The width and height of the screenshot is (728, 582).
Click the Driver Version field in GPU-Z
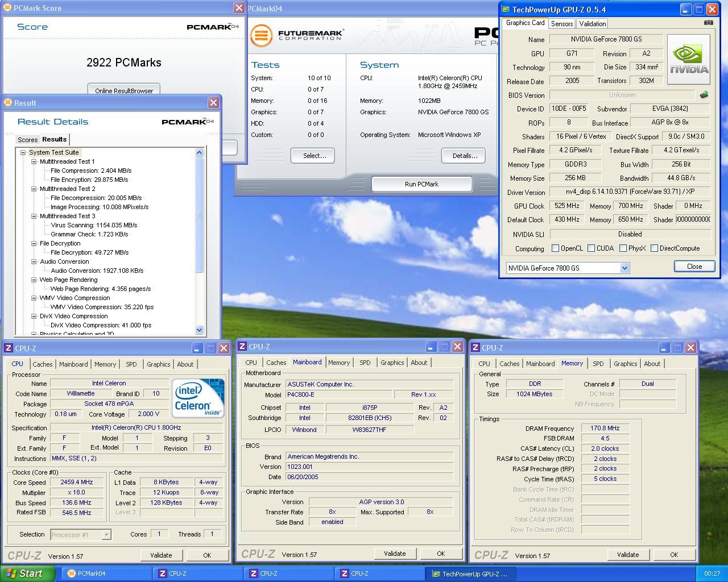point(630,192)
